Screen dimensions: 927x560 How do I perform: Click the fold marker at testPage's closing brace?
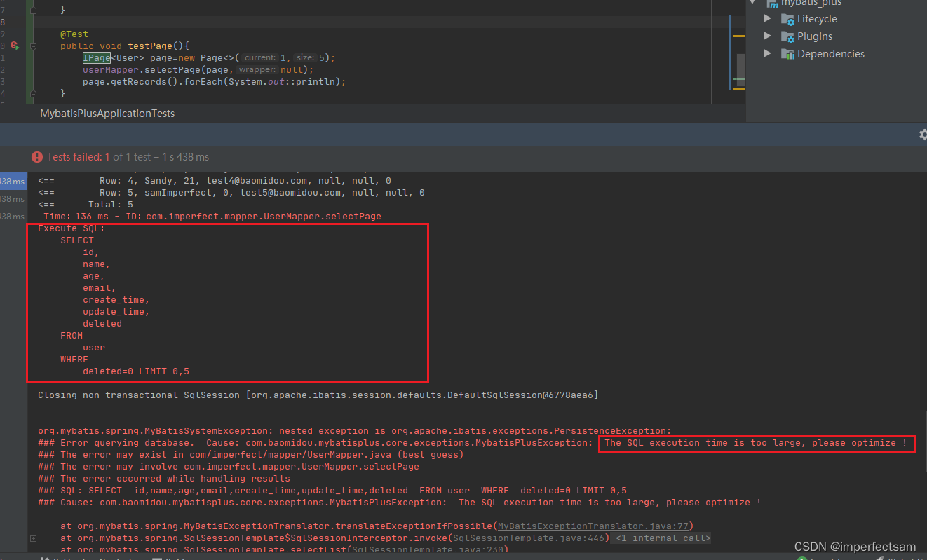click(33, 94)
